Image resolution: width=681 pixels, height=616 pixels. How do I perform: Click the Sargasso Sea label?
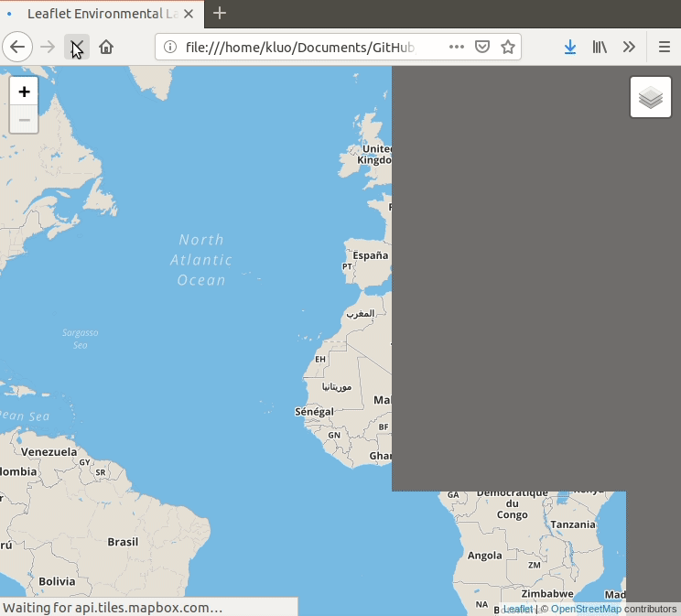pos(80,339)
